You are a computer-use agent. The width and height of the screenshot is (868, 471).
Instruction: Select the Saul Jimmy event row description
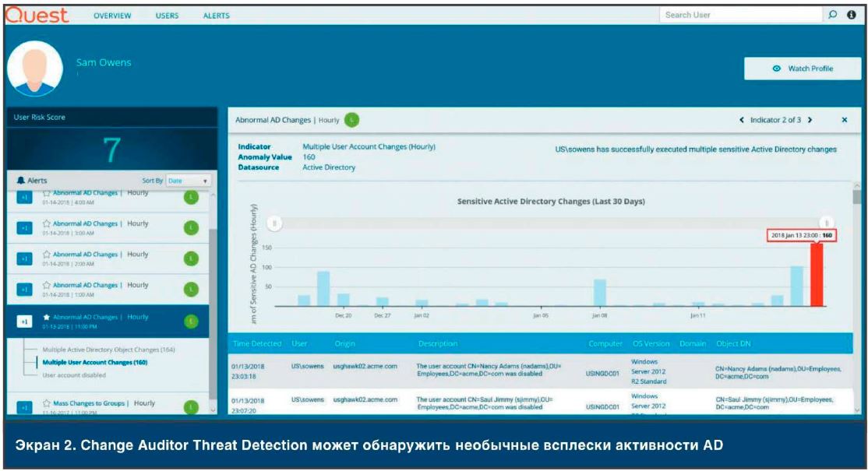point(485,403)
